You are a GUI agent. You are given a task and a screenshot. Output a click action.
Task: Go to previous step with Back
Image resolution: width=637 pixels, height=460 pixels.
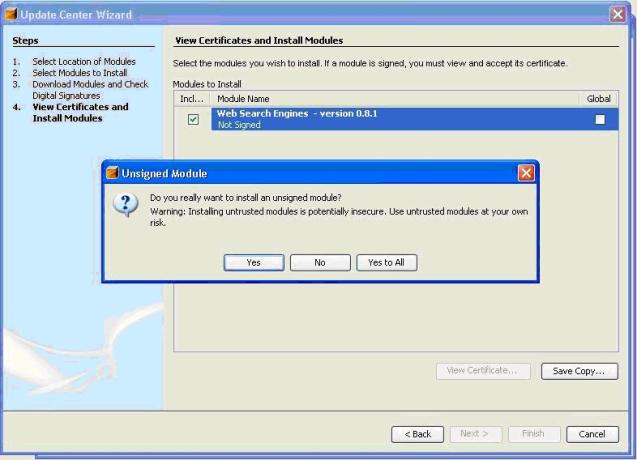pos(417,433)
